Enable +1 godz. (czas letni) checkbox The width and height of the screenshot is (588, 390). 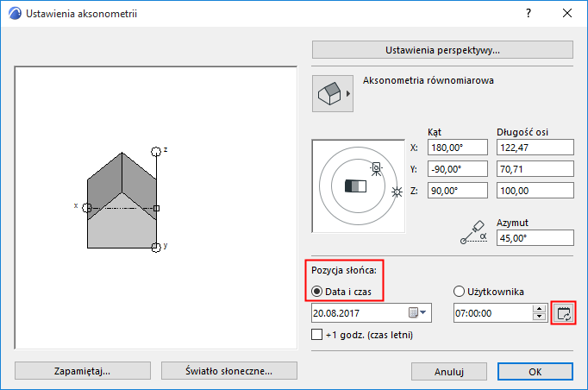point(317,335)
